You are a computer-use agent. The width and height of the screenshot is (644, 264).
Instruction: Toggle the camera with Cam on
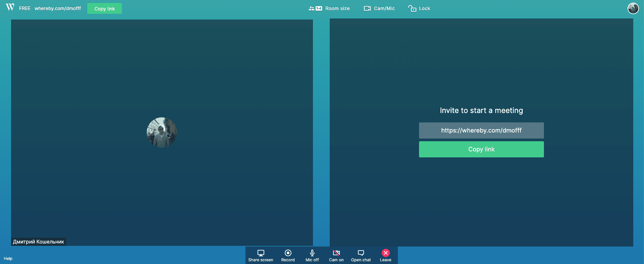point(336,256)
